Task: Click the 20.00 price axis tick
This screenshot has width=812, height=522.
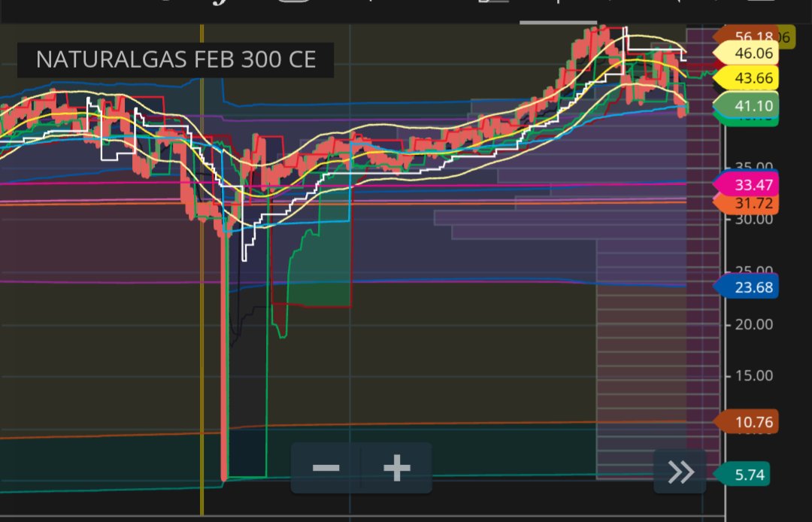Action: (753, 325)
